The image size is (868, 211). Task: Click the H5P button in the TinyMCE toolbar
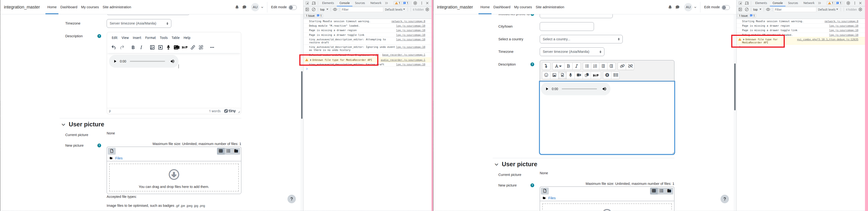(185, 47)
